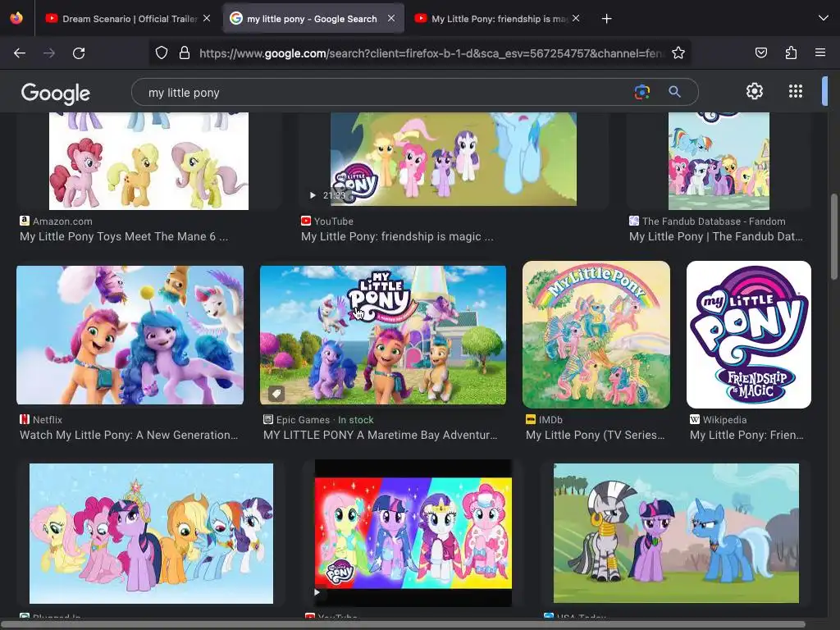Open the Epic Games Maretime Bay image
This screenshot has height=630, width=840.
pyautogui.click(x=383, y=335)
